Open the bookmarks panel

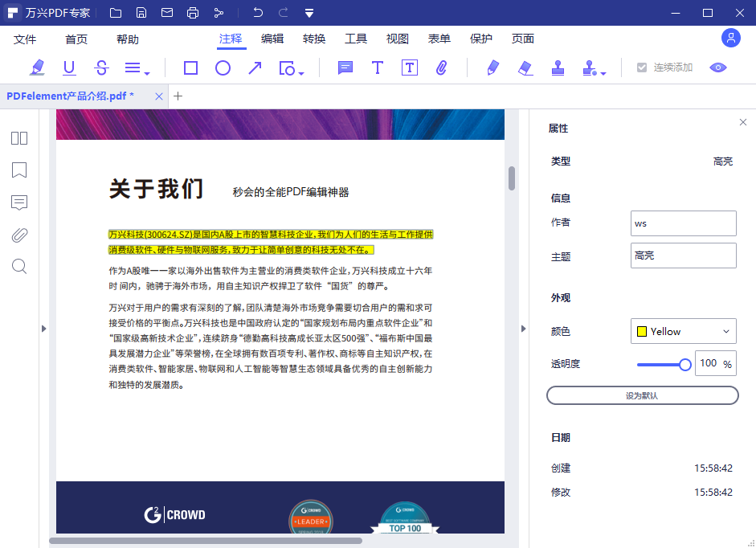click(x=19, y=170)
